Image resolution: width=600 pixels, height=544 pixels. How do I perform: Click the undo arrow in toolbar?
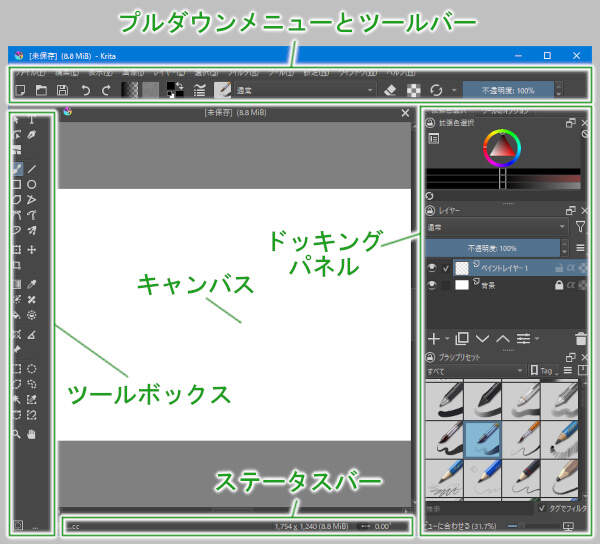coord(86,90)
